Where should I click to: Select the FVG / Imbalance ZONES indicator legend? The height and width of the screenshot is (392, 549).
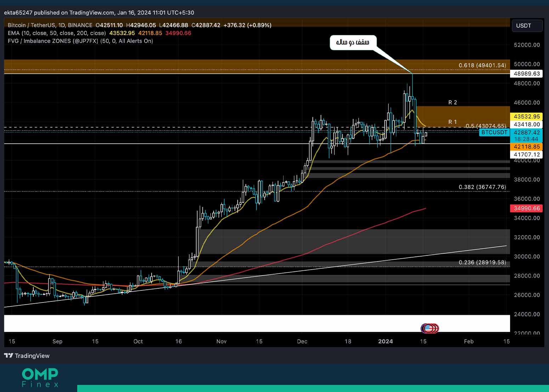[80, 41]
